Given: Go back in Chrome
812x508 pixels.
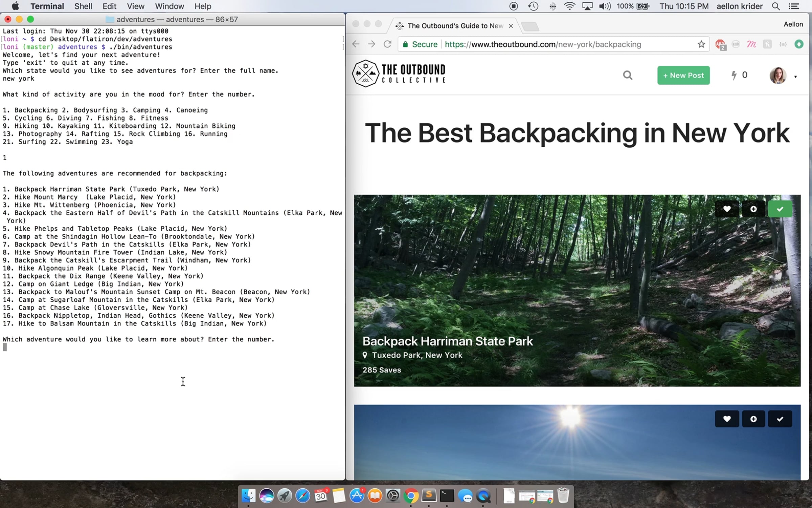Looking at the screenshot, I should pos(356,44).
